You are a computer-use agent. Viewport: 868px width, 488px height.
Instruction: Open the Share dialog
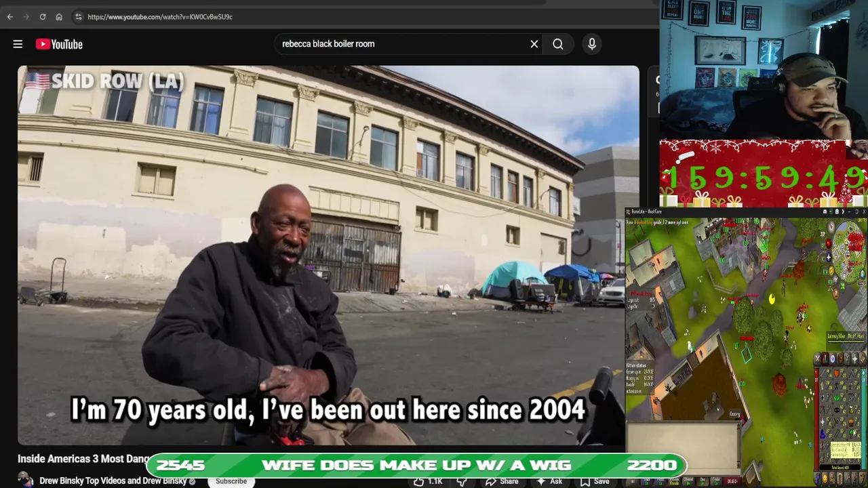[502, 481]
